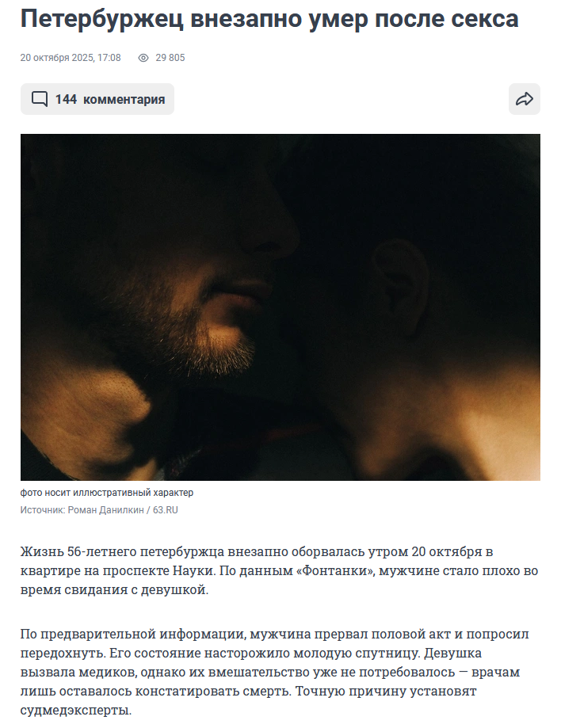The width and height of the screenshot is (561, 728).
Task: Click the word Источник in the credit line
Action: pos(42,510)
